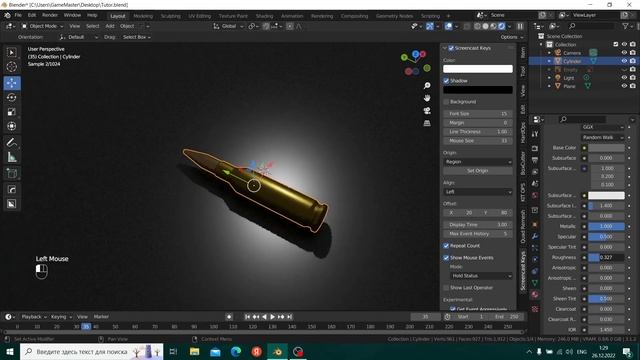Enable the Background checkbox
The width and height of the screenshot is (640, 360).
(x=446, y=102)
